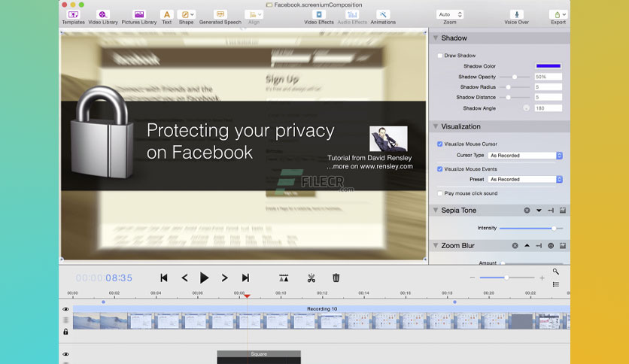Adjust the timeline zoom slider
629x364 pixels.
point(506,278)
